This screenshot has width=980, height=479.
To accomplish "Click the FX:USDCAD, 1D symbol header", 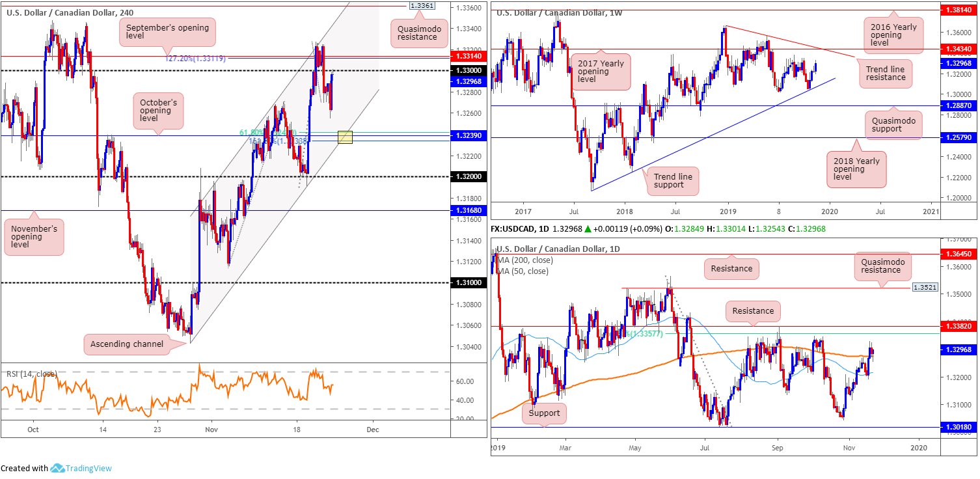I will pyautogui.click(x=521, y=229).
